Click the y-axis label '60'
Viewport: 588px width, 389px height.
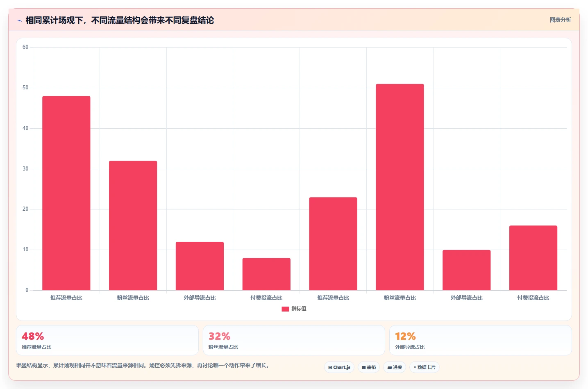[25, 47]
